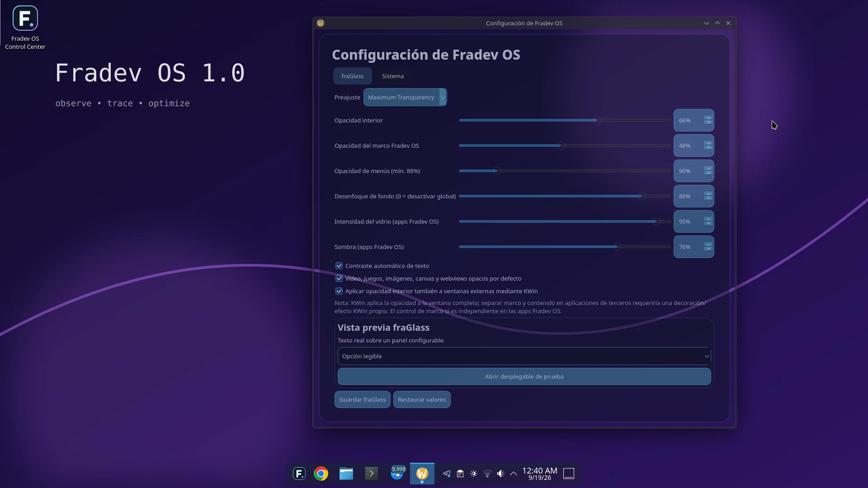Select the active W app in the taskbar
This screenshot has width=868, height=488.
tap(422, 474)
